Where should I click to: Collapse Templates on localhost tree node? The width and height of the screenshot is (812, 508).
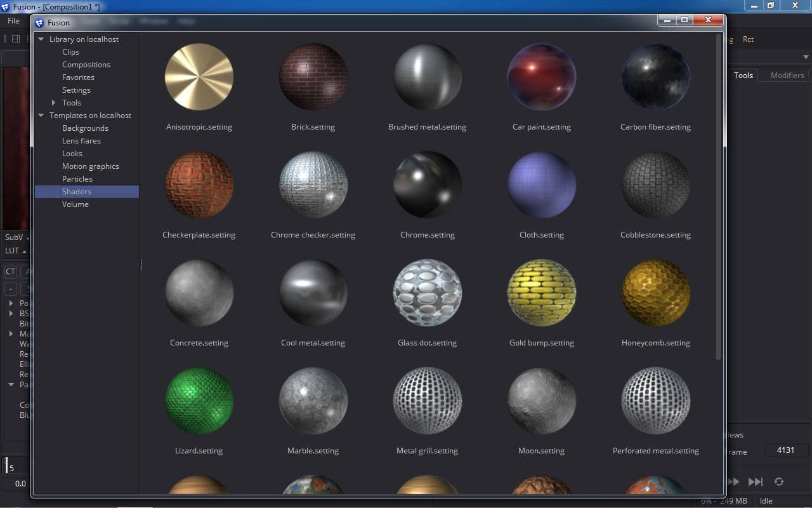click(41, 116)
